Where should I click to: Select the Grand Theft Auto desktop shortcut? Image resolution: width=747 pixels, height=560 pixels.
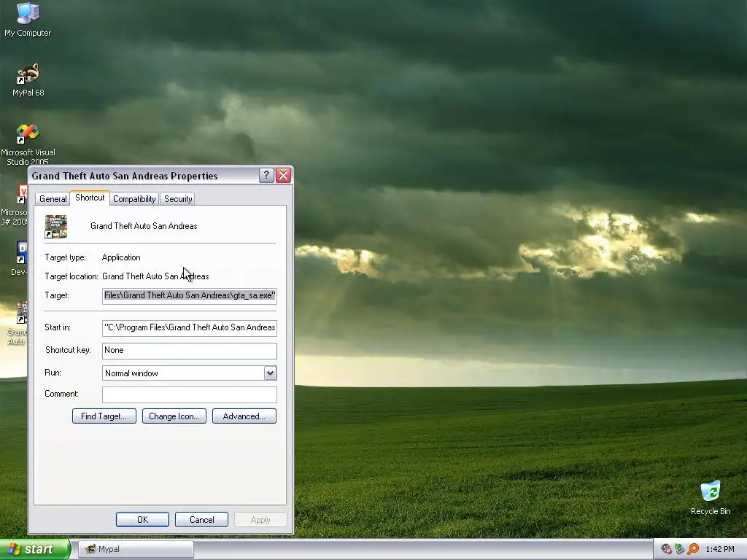[x=18, y=323]
